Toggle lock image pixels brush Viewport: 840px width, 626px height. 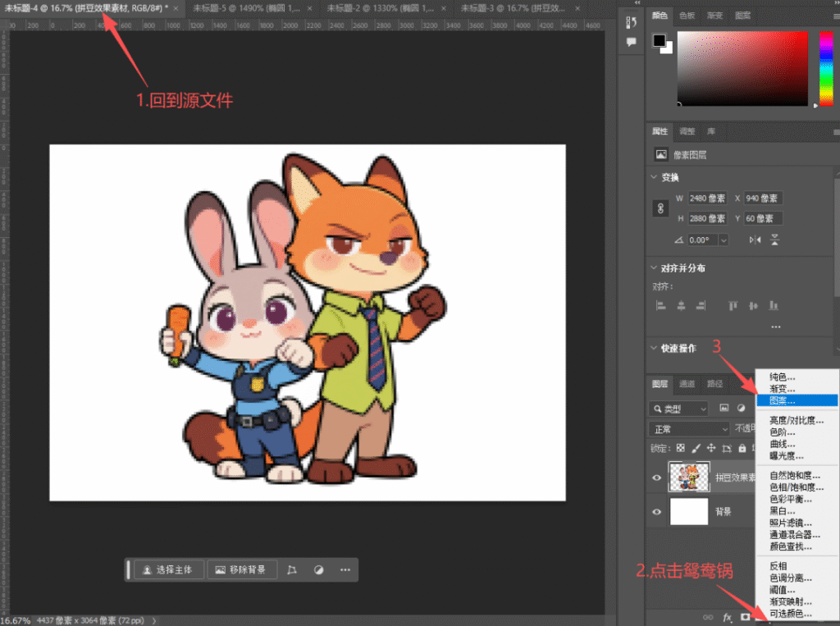click(x=696, y=448)
